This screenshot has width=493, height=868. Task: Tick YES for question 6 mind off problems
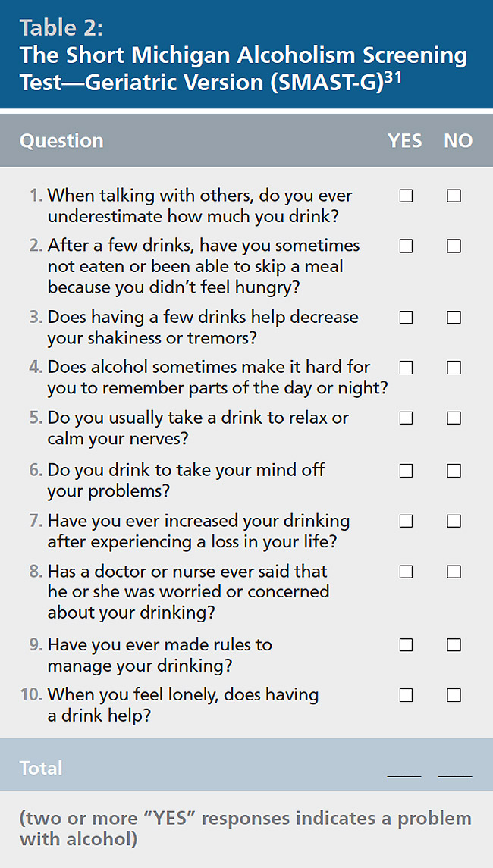[406, 471]
